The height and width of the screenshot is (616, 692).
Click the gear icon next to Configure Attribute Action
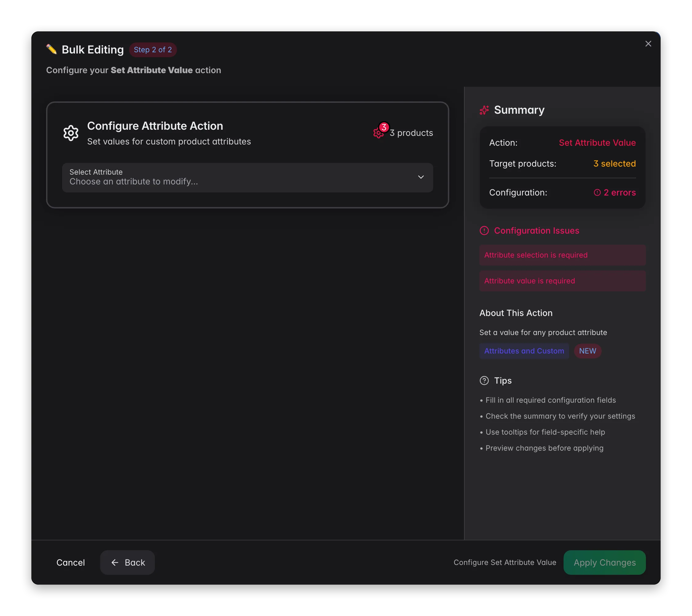(x=71, y=133)
